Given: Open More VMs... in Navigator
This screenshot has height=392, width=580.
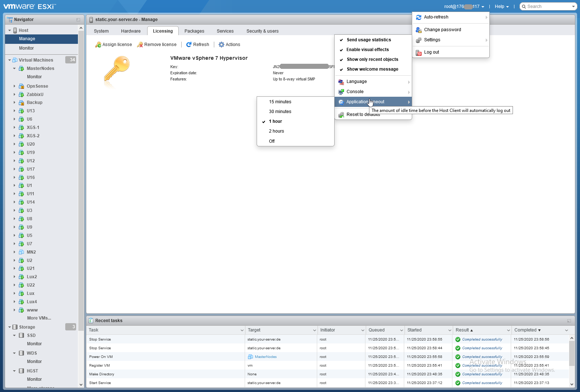Looking at the screenshot, I should (x=39, y=318).
